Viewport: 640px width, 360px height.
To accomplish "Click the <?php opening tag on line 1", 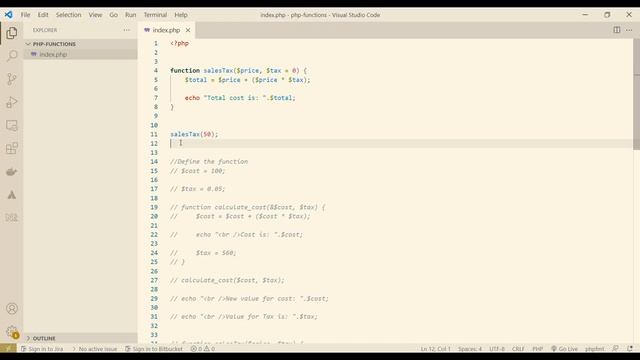I will 180,43.
